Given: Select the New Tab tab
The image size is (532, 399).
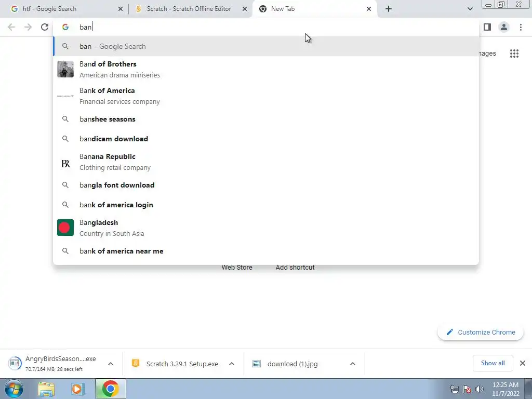Looking at the screenshot, I should [315, 9].
